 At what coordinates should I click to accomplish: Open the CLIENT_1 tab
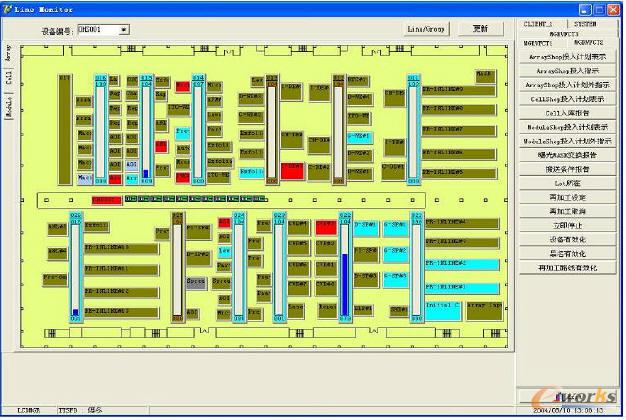coord(541,22)
